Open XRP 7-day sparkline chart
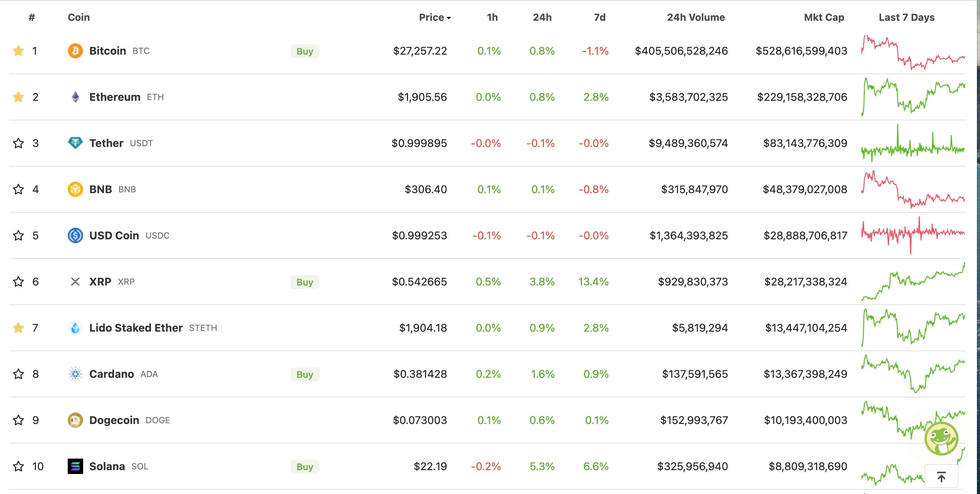The width and height of the screenshot is (980, 494). pos(913,282)
